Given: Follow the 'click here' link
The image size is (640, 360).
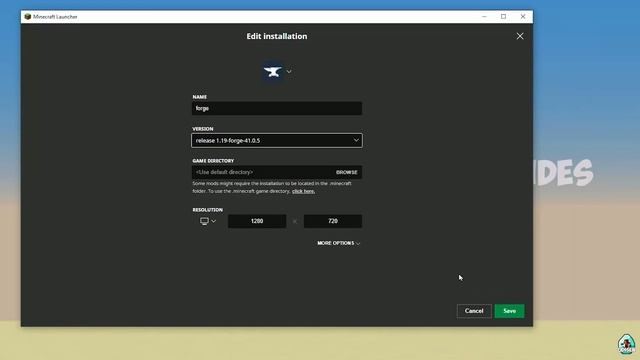Looking at the screenshot, I should 303,191.
